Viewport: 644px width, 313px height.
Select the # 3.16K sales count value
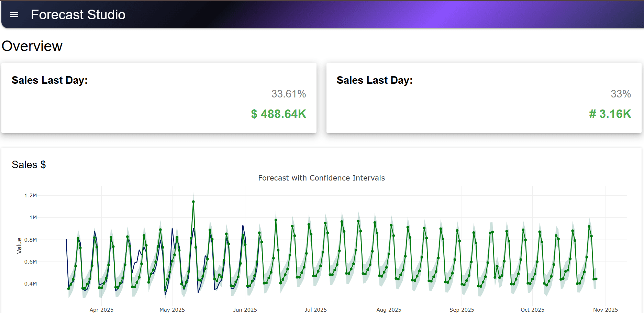point(610,114)
